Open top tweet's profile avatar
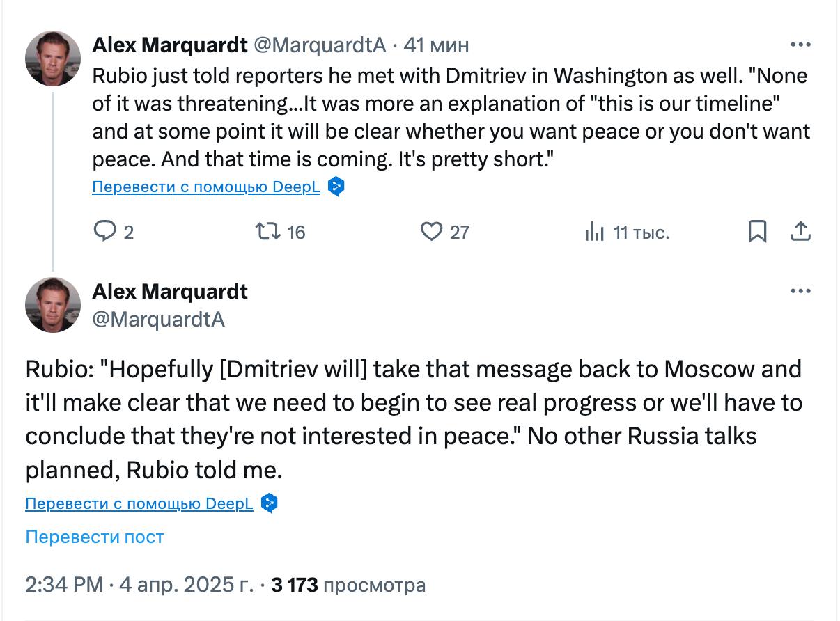The width and height of the screenshot is (840, 621). pos(53,58)
